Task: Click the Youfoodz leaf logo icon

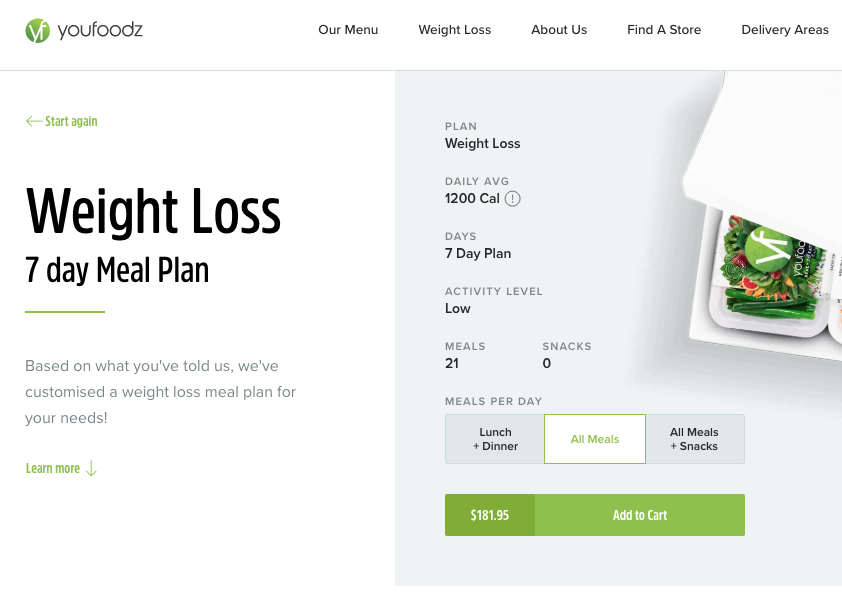Action: click(x=37, y=31)
